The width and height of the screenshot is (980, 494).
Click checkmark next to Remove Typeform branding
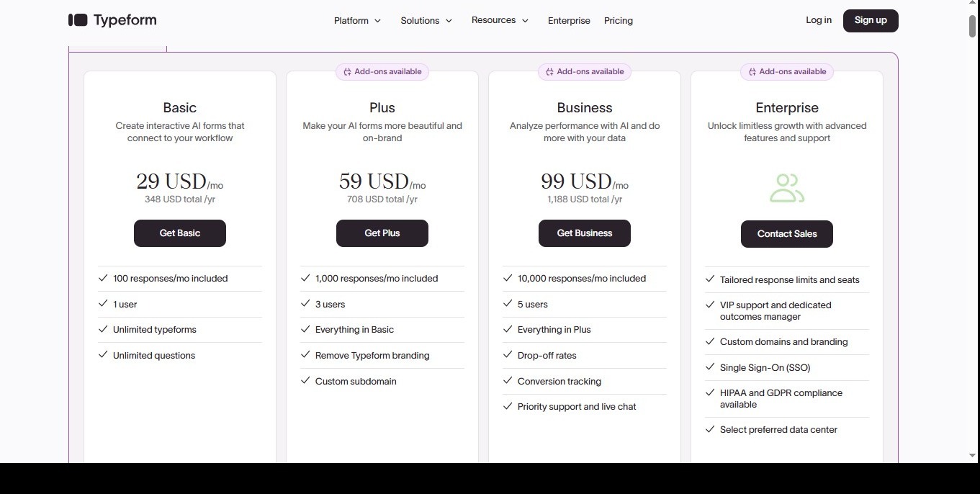click(305, 355)
